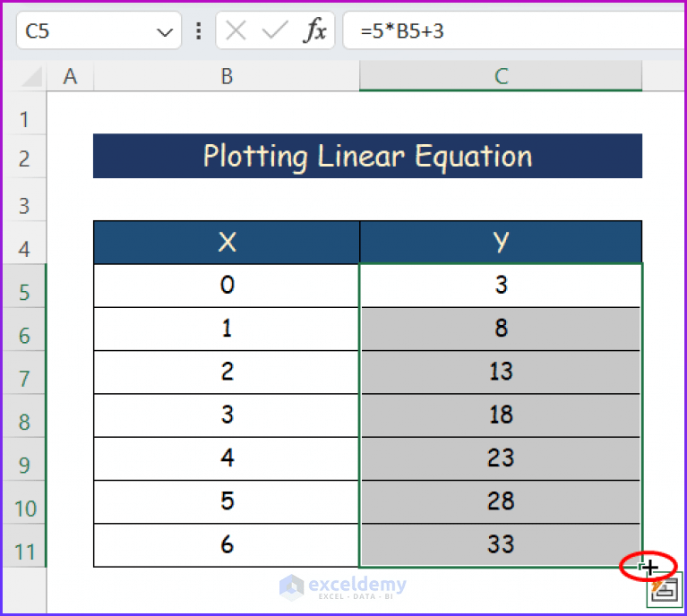Click the Name Box showing C5
This screenshot has width=687, height=616.
(99, 30)
